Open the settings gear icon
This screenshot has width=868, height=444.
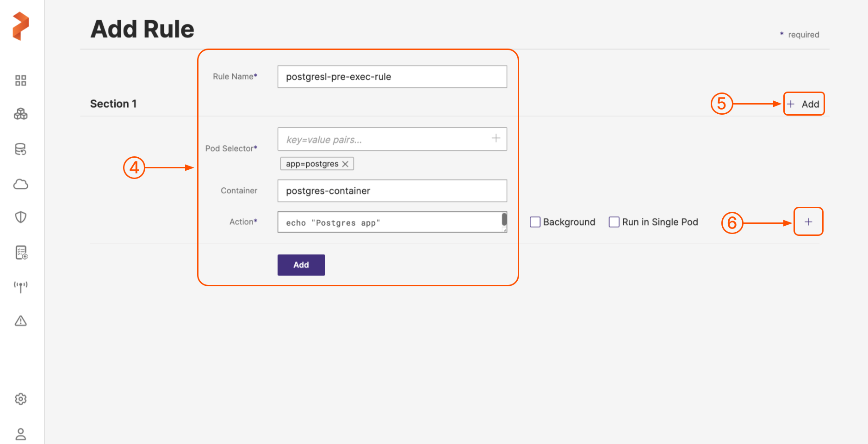click(21, 399)
